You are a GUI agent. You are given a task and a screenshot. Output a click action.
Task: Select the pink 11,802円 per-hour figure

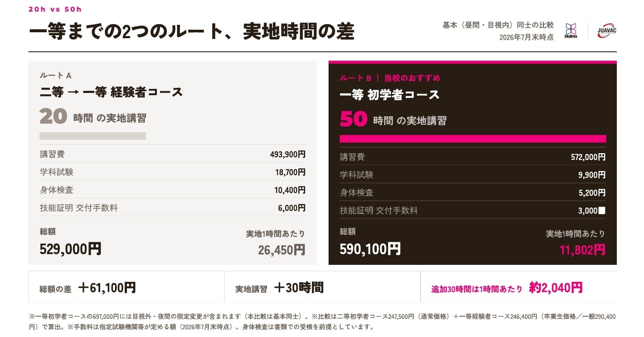[x=582, y=250]
